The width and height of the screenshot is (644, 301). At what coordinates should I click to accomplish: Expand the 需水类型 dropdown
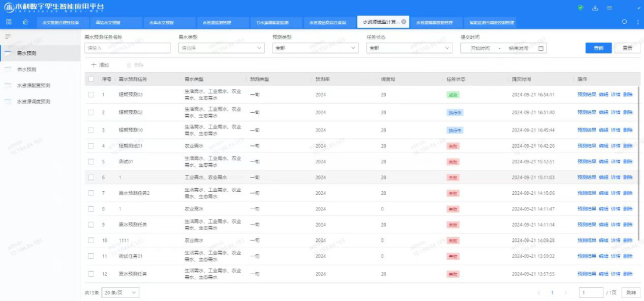(x=221, y=48)
